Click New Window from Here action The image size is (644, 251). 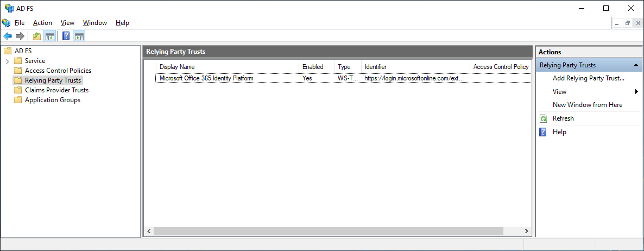(588, 105)
